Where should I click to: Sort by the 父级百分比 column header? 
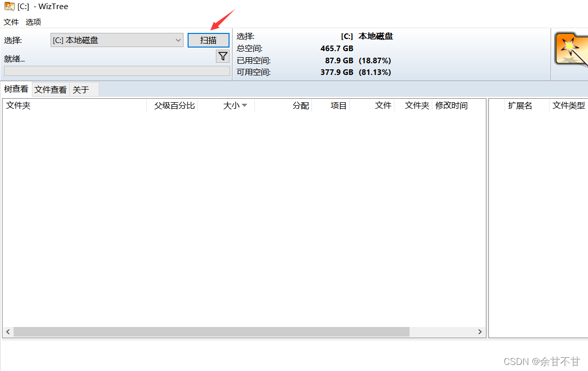172,105
